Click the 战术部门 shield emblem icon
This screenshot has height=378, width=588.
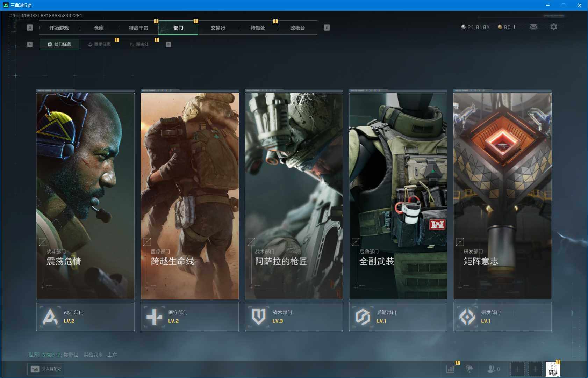pyautogui.click(x=258, y=317)
